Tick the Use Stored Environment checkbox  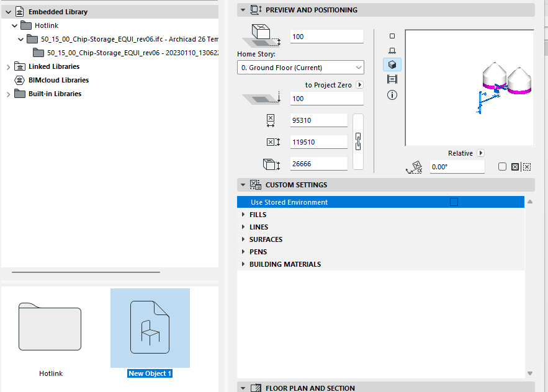[x=454, y=202]
